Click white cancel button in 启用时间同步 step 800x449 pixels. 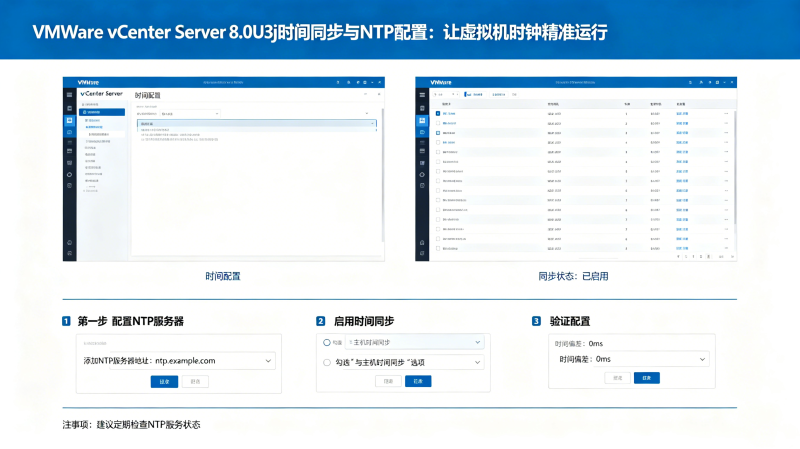coord(388,381)
